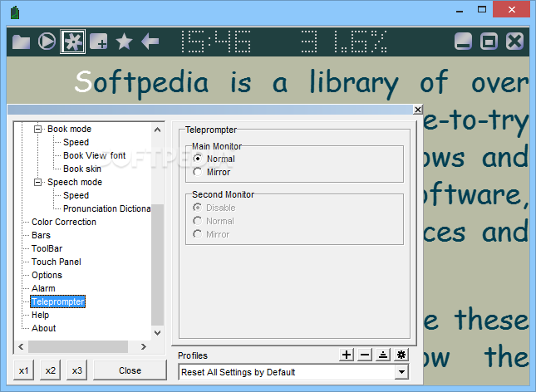Toggle the settings asterisk icon in toolbar
536x392 pixels.
click(x=73, y=42)
